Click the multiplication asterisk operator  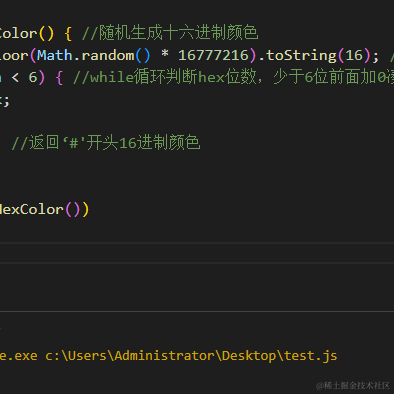164,55
